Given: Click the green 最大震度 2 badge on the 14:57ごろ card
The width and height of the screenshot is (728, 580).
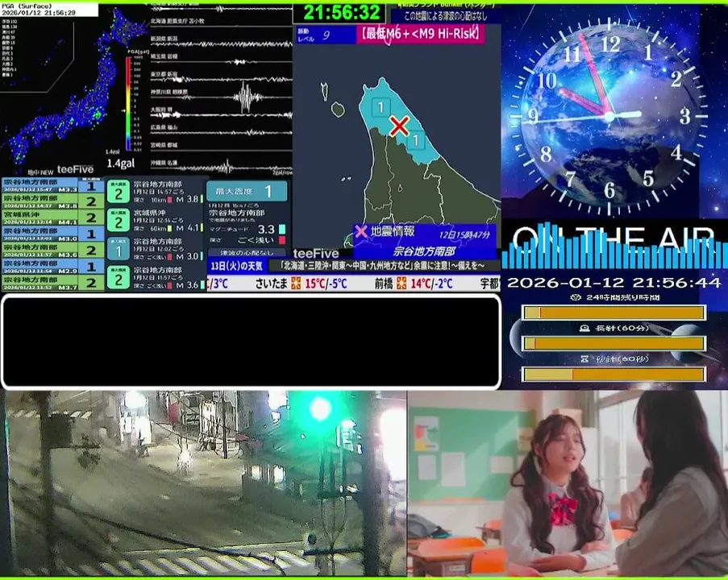Looking at the screenshot, I should coord(119,192).
